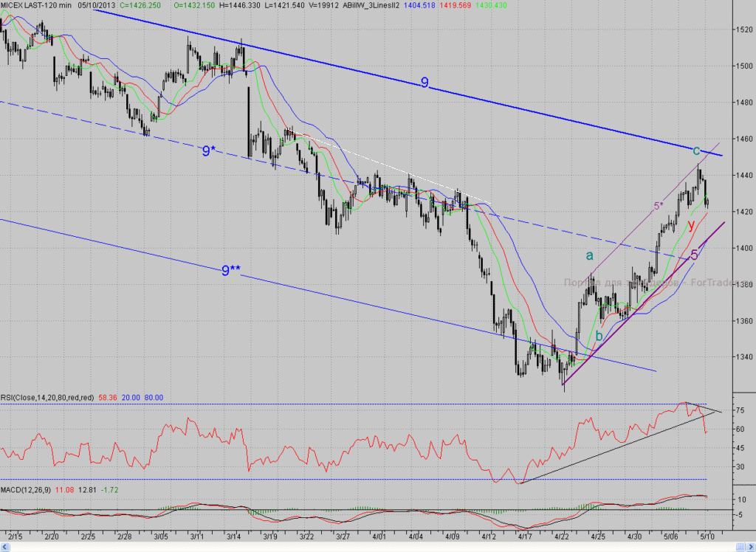This screenshot has height=552, width=756.
Task: Select the dashed channel label '9*'
Action: coord(208,151)
